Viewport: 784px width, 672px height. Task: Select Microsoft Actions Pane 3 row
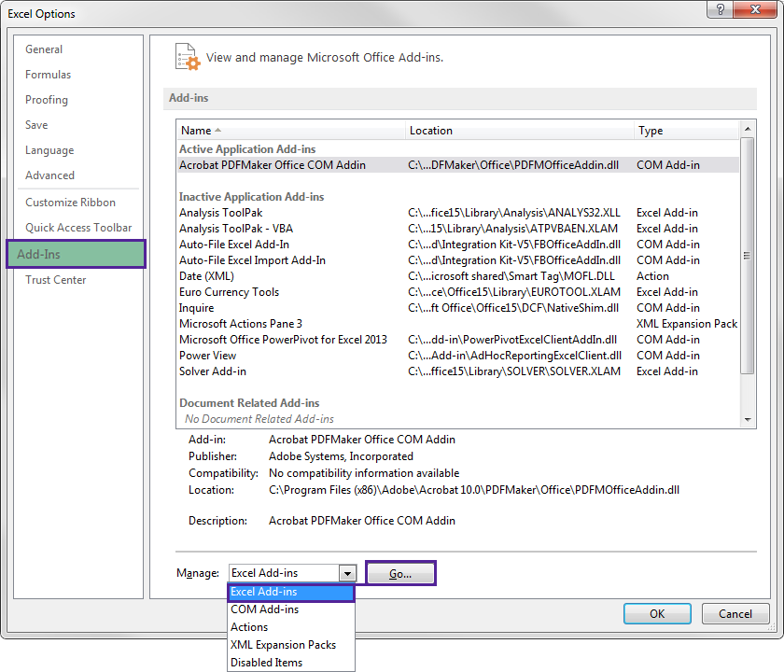coord(458,324)
